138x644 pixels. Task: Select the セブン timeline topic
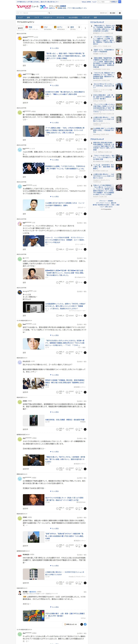point(60,28)
